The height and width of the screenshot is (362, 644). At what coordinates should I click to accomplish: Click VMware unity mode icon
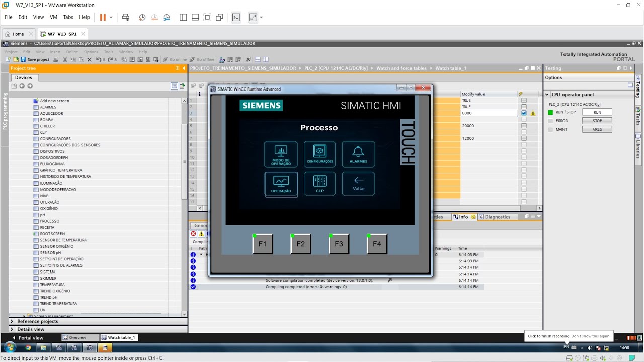[x=219, y=17]
